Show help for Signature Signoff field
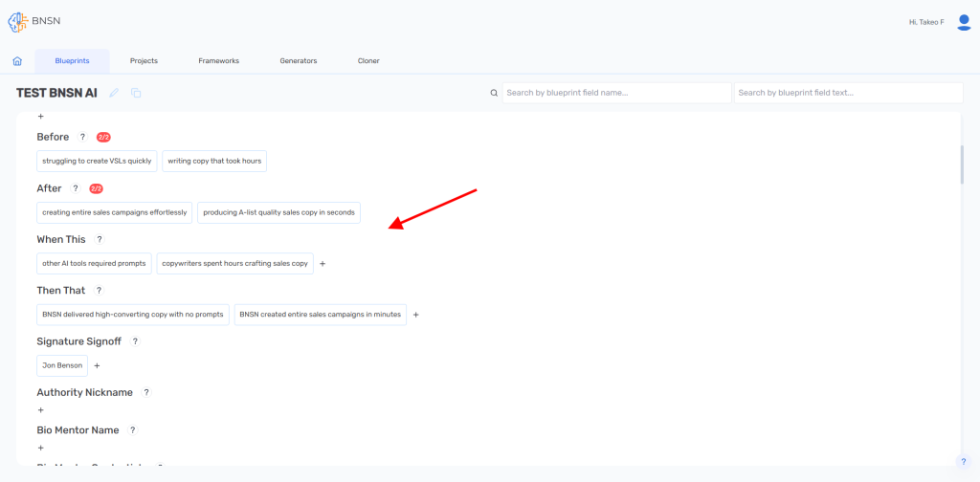Image resolution: width=980 pixels, height=482 pixels. pos(135,341)
